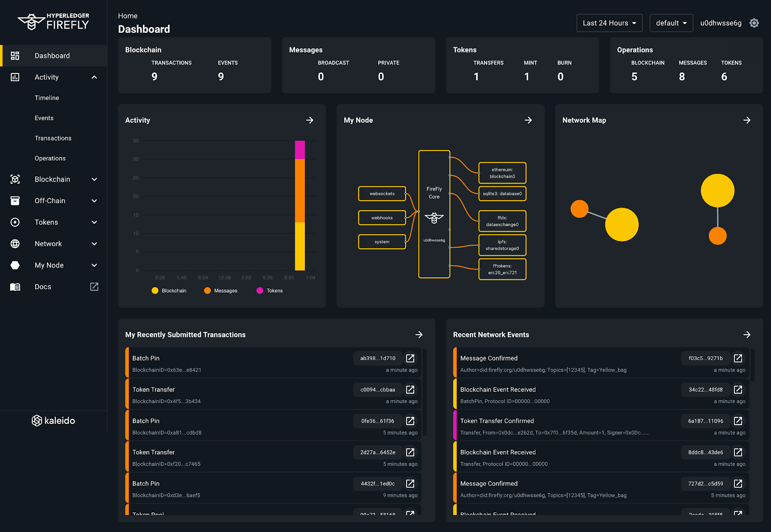This screenshot has height=532, width=771.
Task: Click the Home breadcrumb link
Action: (x=127, y=15)
